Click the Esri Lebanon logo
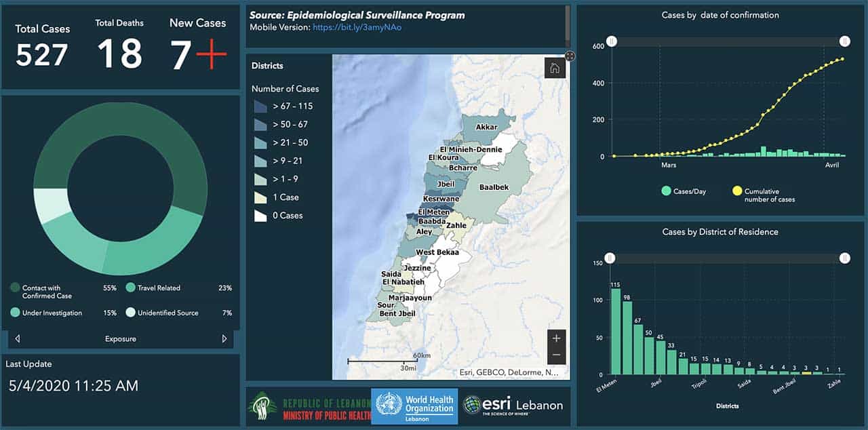The image size is (868, 430). pyautogui.click(x=513, y=406)
